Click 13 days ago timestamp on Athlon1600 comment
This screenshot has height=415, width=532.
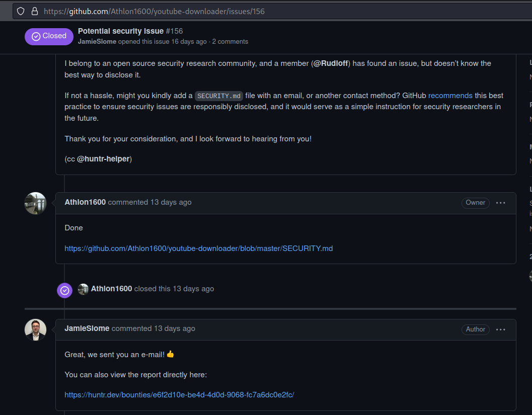(171, 202)
